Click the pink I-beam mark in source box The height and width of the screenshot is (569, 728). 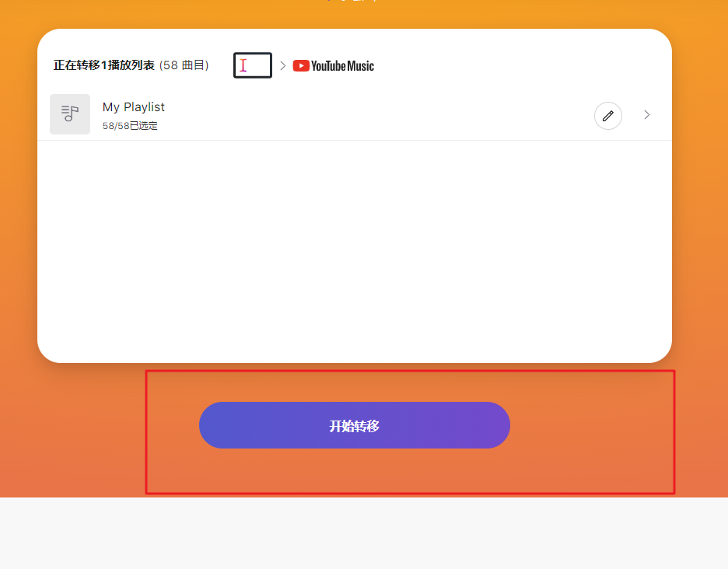243,66
